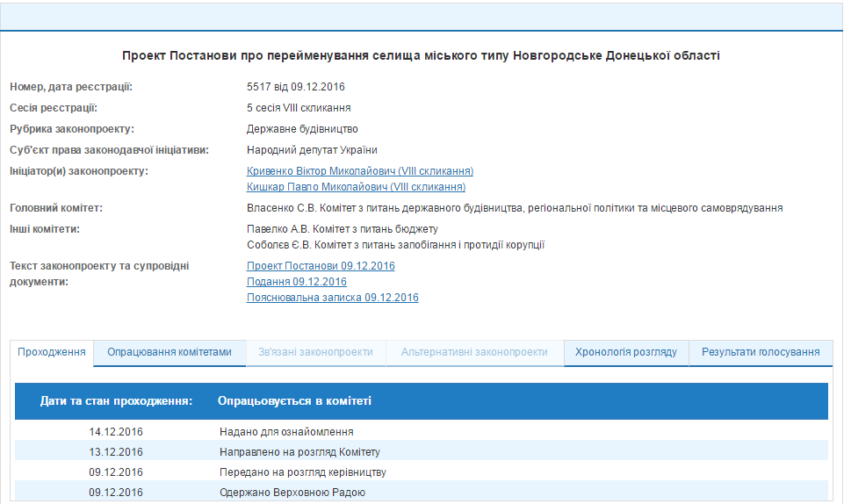Click the label Сесія реєстрації
This screenshot has height=504, width=844.
pos(54,108)
